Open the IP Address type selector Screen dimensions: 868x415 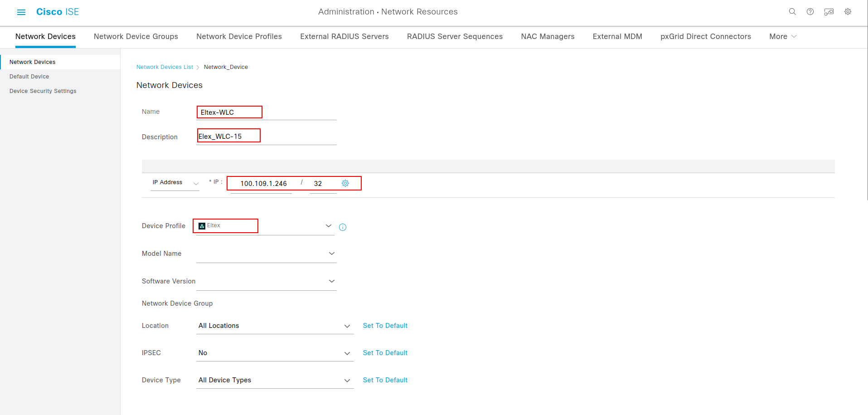pyautogui.click(x=175, y=183)
